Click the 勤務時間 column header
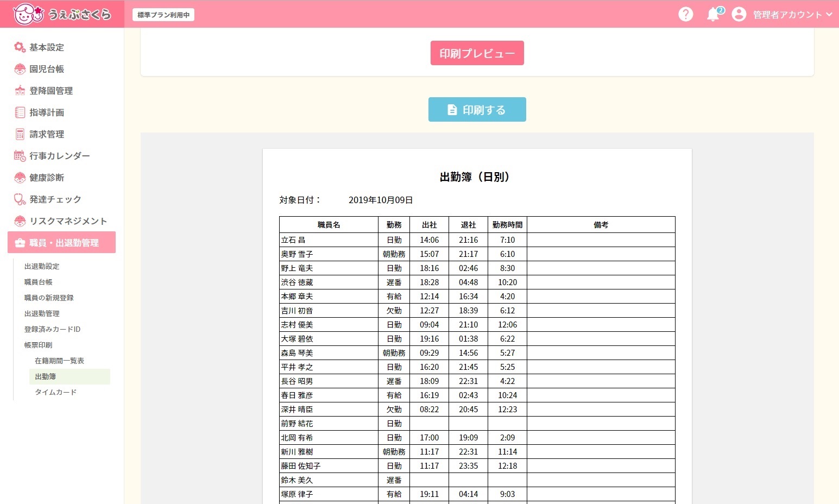The image size is (839, 504). click(x=507, y=225)
